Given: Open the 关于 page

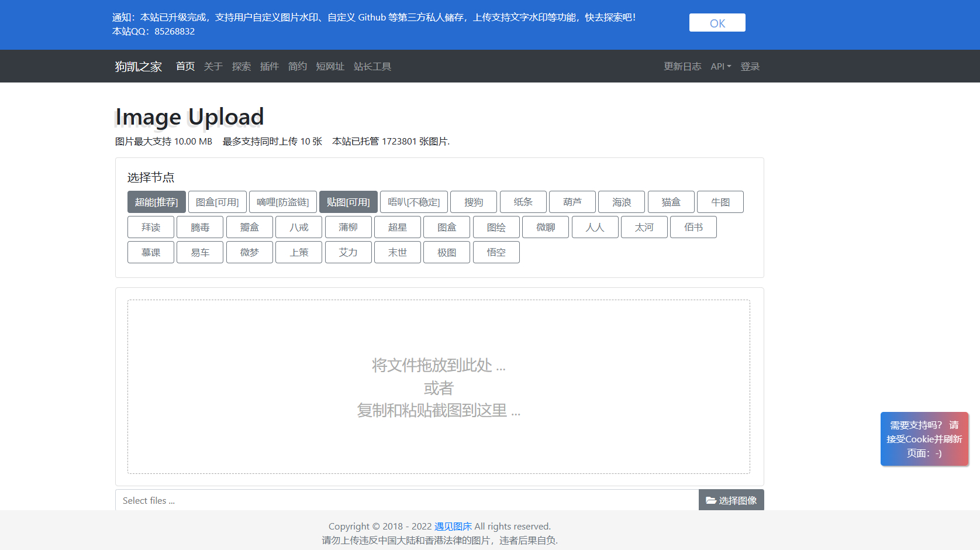Looking at the screenshot, I should click(213, 67).
